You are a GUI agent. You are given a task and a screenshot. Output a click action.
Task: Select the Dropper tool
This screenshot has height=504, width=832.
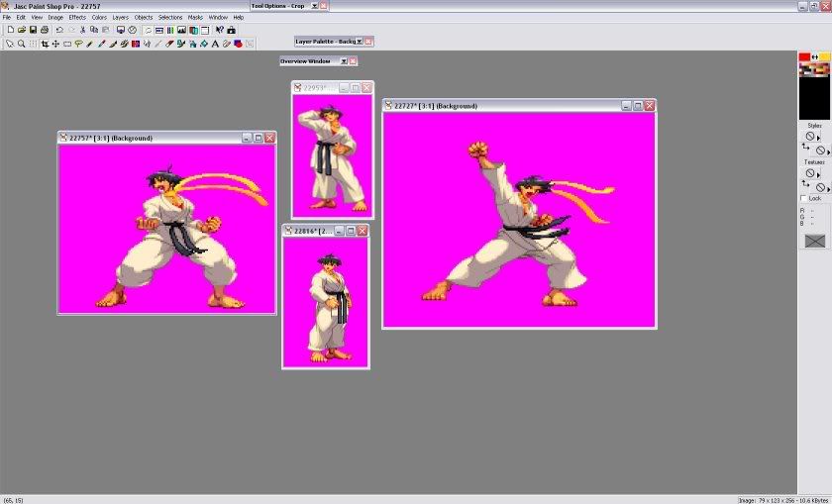pos(101,44)
